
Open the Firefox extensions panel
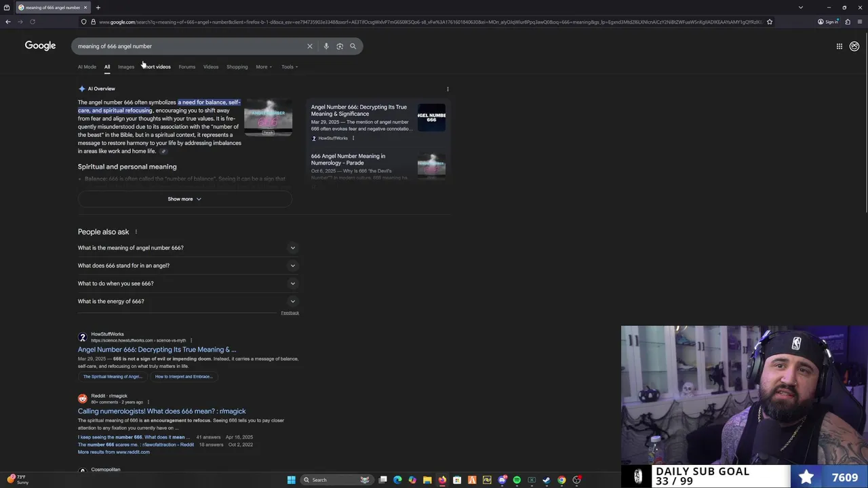848,22
